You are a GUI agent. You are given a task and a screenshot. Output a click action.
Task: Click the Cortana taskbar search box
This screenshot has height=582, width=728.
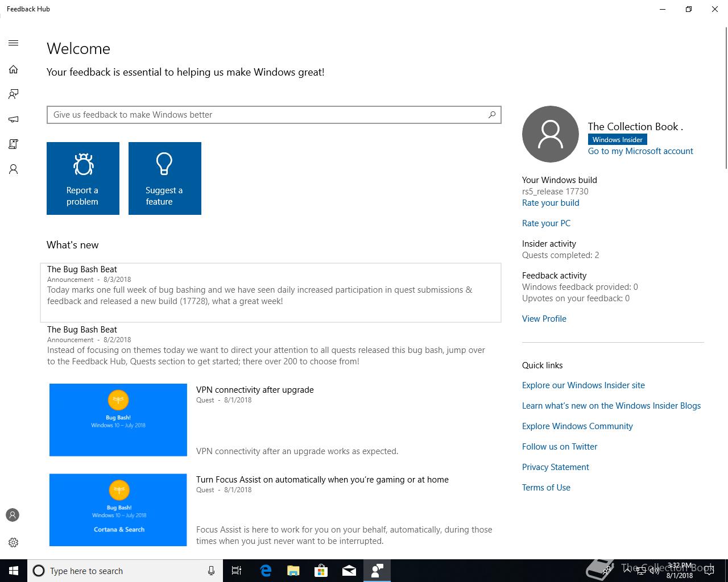(125, 571)
